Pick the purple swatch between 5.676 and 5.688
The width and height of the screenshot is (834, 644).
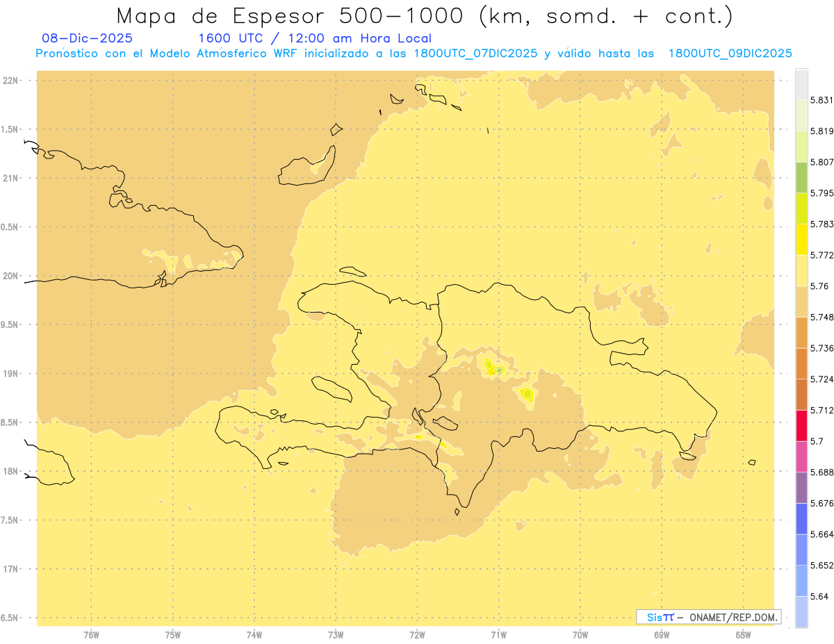(801, 488)
